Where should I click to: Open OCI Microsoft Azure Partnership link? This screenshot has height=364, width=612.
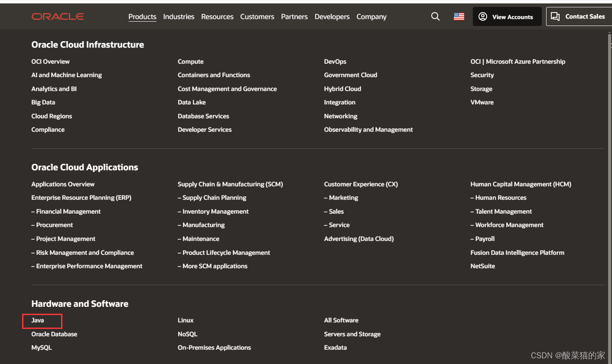coord(518,62)
